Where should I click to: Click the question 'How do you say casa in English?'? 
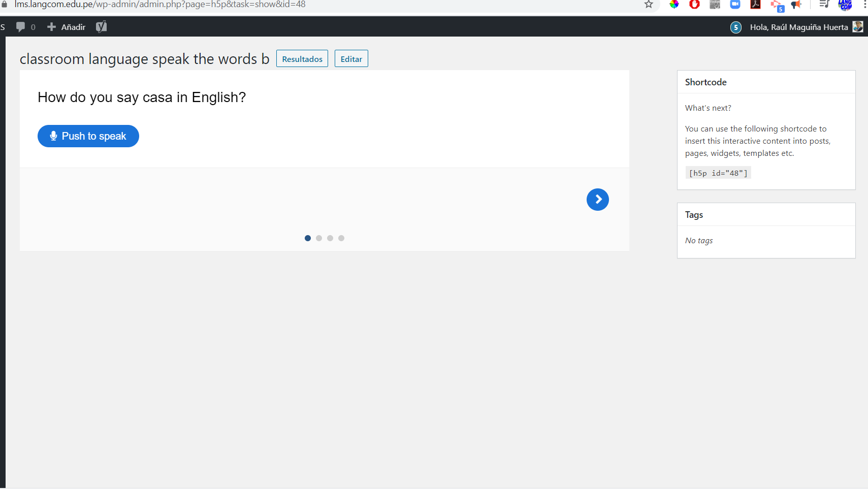142,97
